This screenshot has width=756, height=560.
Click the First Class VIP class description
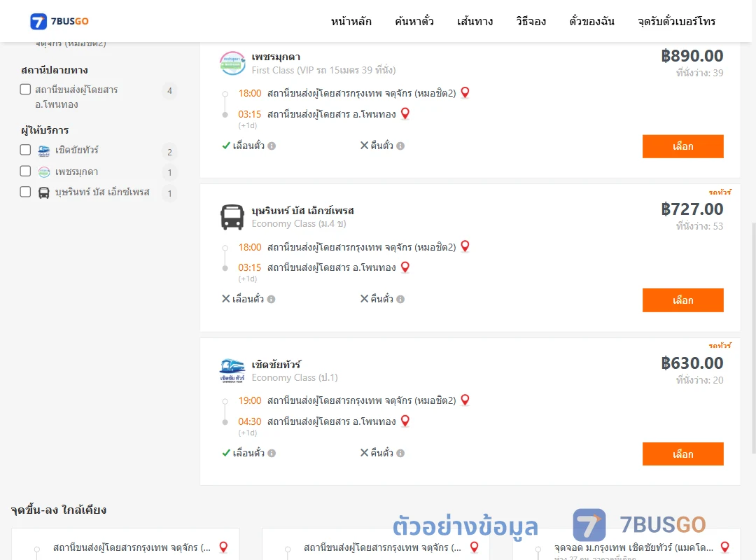click(x=323, y=71)
